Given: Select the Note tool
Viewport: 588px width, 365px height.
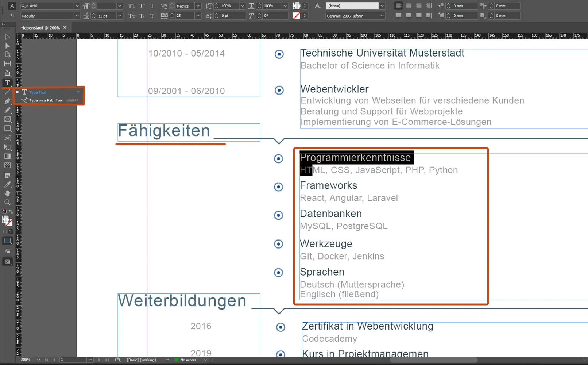Looking at the screenshot, I should [x=7, y=175].
